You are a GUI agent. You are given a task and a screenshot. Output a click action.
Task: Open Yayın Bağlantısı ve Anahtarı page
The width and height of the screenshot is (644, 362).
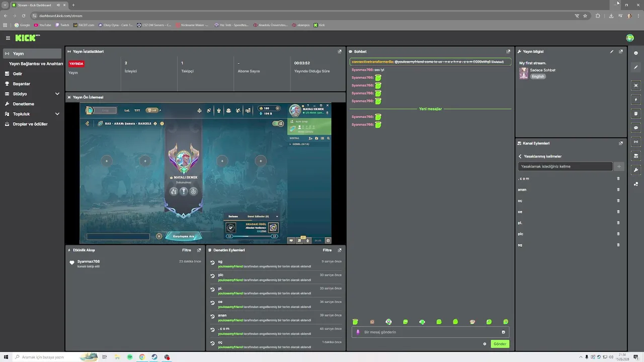pos(36,64)
